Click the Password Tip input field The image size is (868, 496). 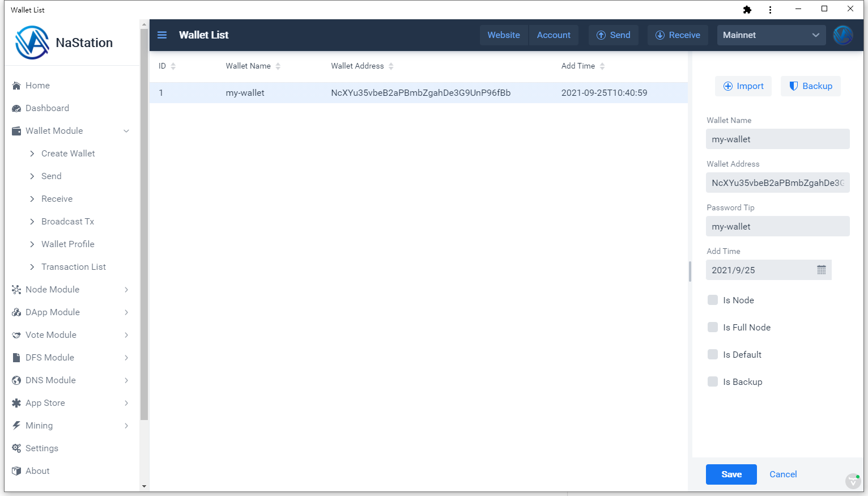[777, 227]
